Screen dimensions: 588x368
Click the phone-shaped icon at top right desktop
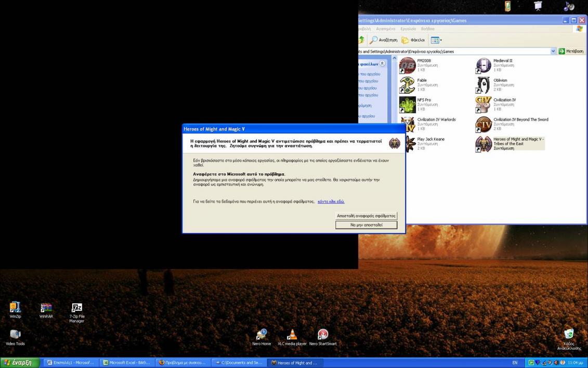coord(507,6)
